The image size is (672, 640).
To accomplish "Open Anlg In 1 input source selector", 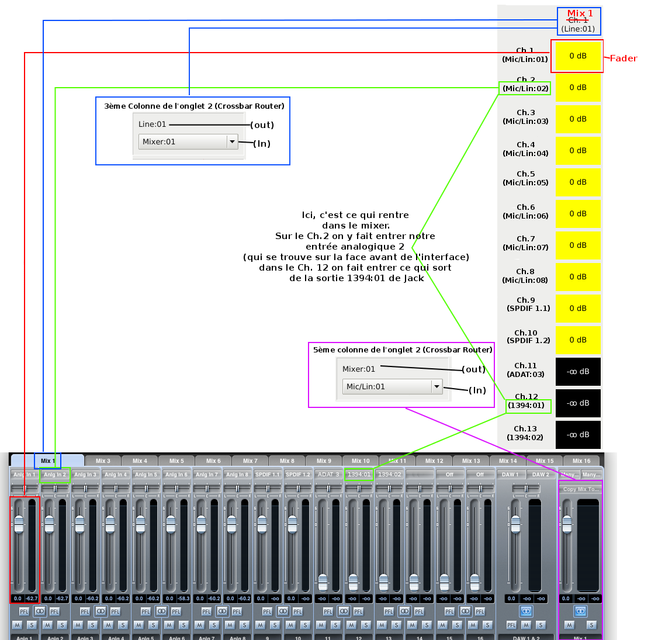I will (x=25, y=475).
